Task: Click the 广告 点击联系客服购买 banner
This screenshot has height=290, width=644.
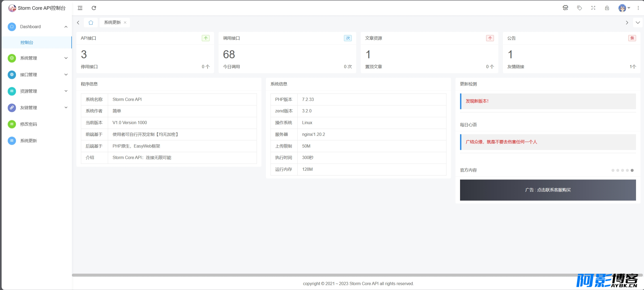Action: (x=548, y=190)
